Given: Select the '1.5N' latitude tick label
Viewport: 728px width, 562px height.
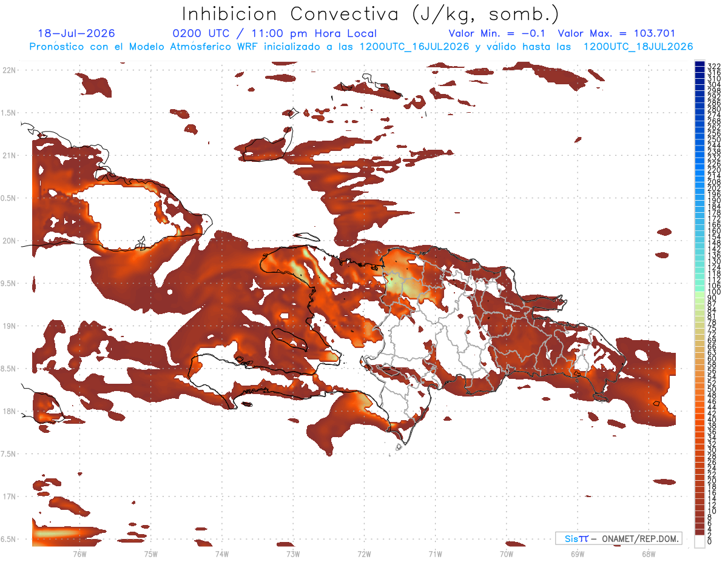Looking at the screenshot, I should [x=9, y=113].
